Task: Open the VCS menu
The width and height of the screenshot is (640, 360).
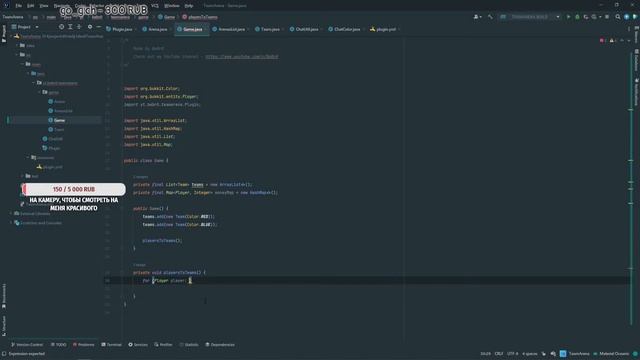Action: [x=155, y=6]
